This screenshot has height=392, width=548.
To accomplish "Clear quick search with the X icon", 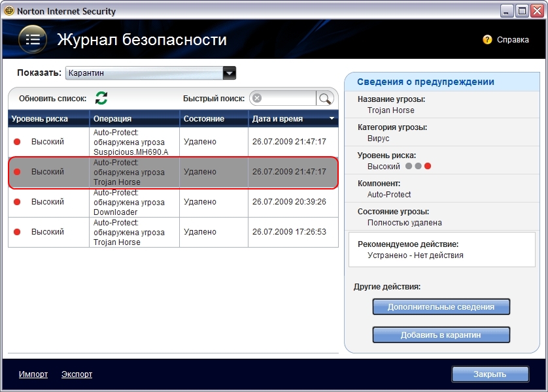I will pyautogui.click(x=257, y=98).
